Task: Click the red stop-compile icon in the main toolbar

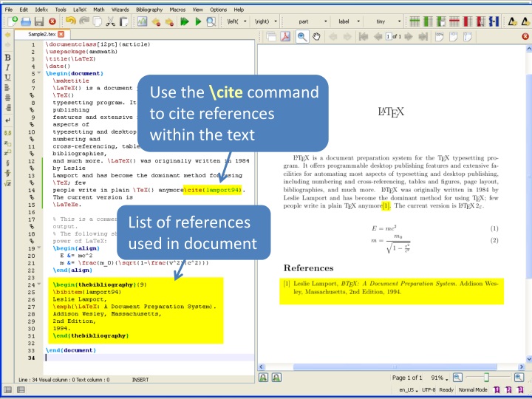Action: [52, 21]
